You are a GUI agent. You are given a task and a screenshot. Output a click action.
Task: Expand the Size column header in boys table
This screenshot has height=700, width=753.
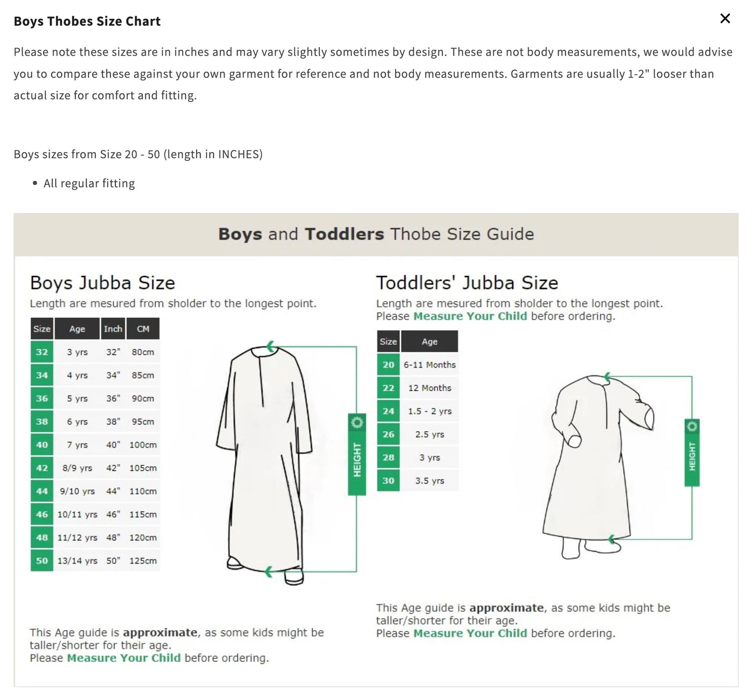tap(42, 329)
